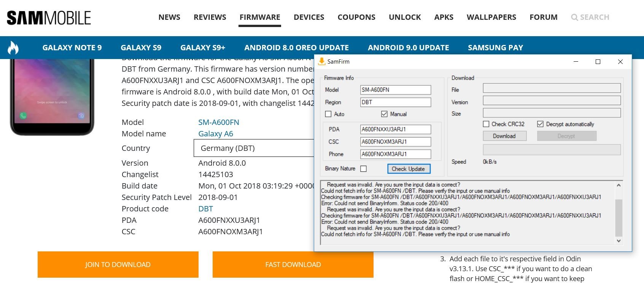Click the log scrollbar down arrow
This screenshot has width=644, height=283.
click(x=619, y=241)
